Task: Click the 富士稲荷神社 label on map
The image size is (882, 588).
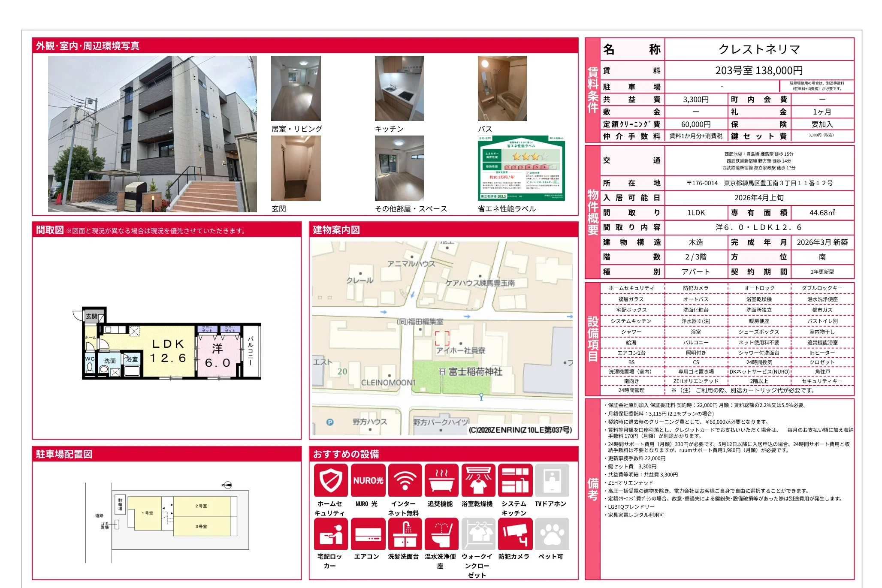Action: [475, 372]
